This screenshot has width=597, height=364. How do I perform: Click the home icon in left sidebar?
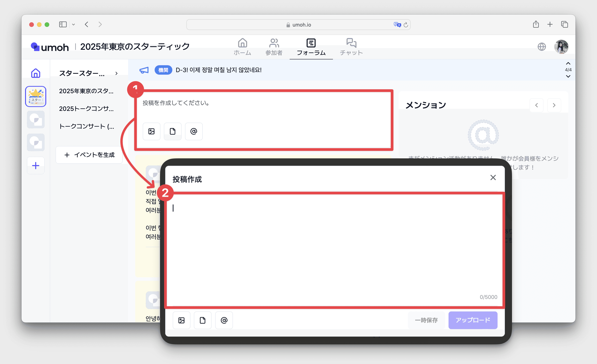tap(36, 73)
